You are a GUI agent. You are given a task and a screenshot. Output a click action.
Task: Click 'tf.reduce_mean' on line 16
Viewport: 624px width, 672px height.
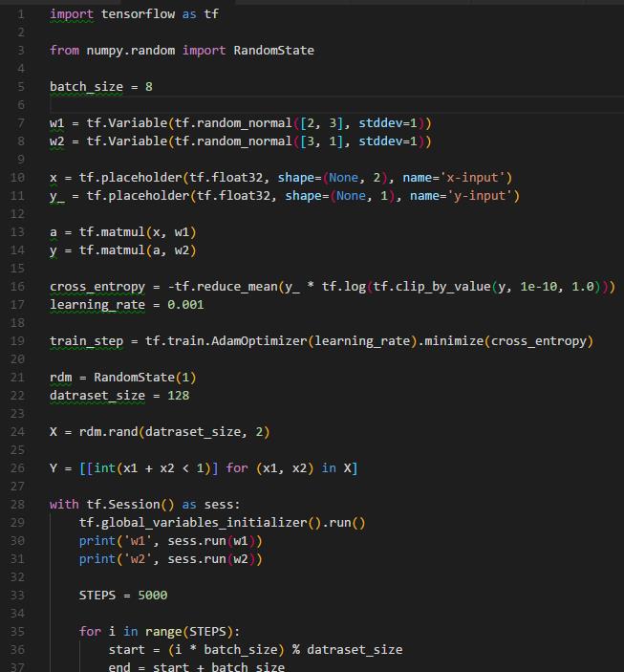226,286
